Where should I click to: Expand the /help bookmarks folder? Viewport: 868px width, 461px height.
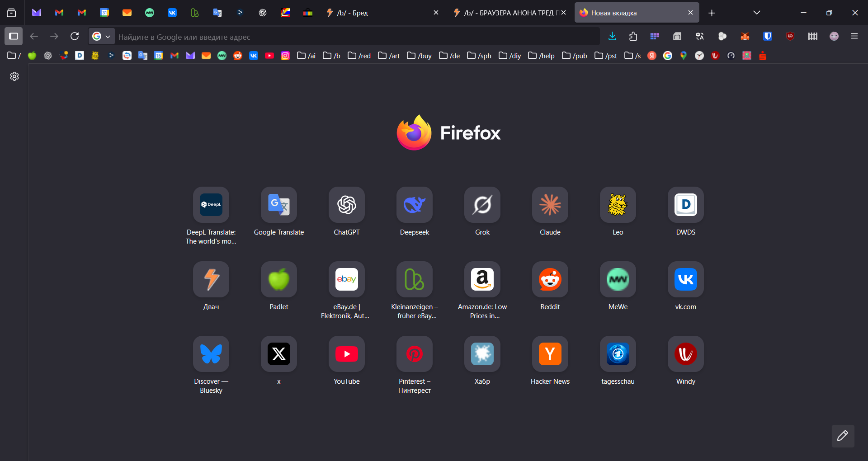[542, 56]
